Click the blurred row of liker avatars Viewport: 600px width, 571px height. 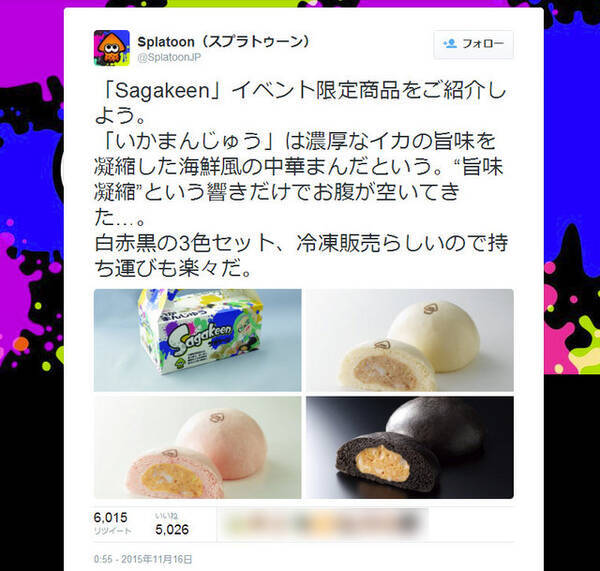325,524
